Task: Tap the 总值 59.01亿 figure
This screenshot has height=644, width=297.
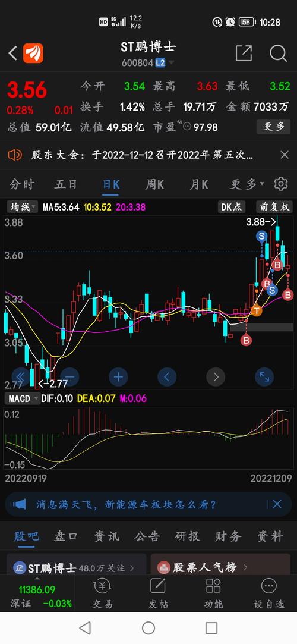Action: [x=39, y=127]
